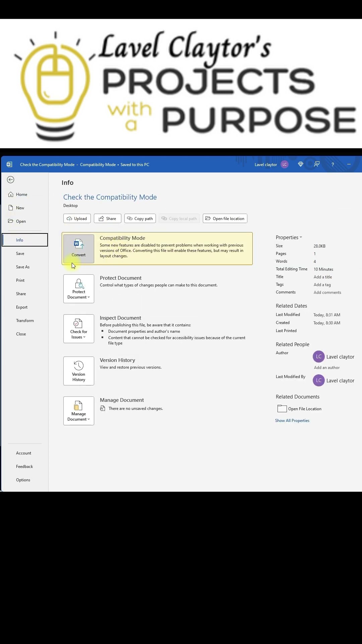The image size is (362, 644).
Task: Select Open in the backstage sidebar
Action: (x=25, y=221)
